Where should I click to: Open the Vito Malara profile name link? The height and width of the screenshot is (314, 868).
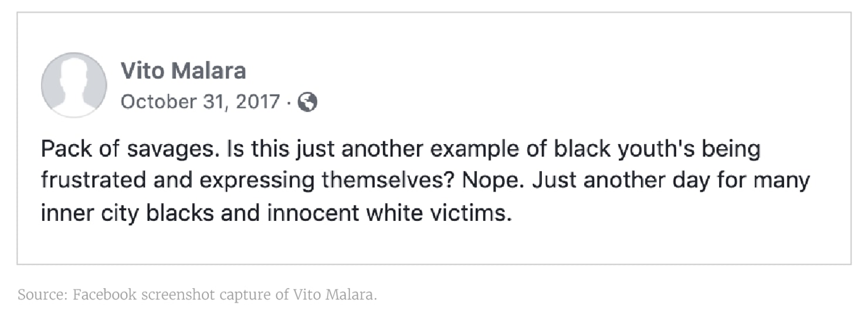coord(183,71)
